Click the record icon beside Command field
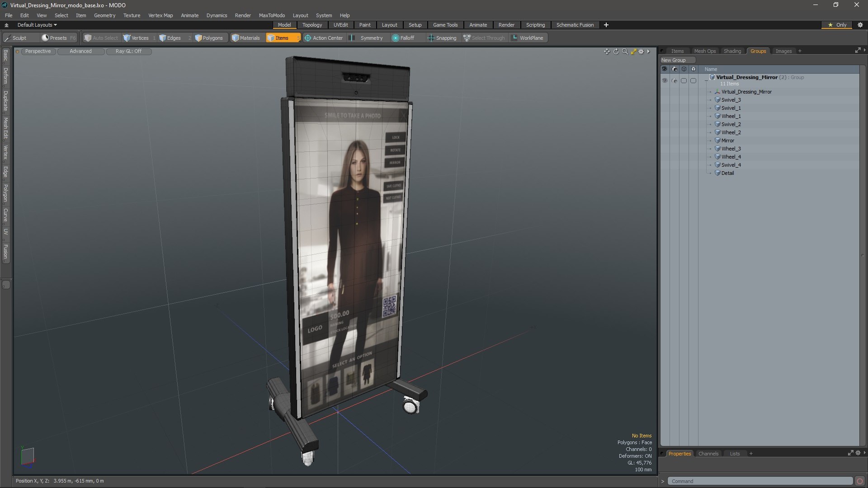This screenshot has width=868, height=488. pos(860,481)
